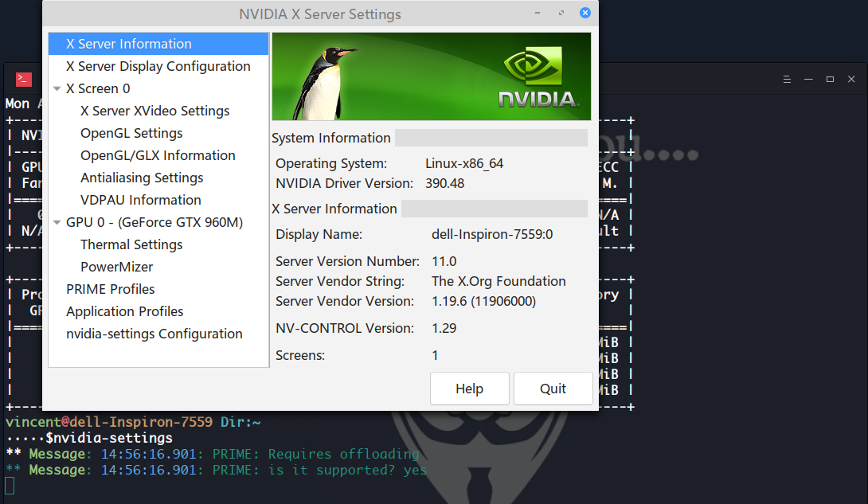This screenshot has width=868, height=504.
Task: Click the NVIDIA X Server Settings title bar
Action: point(320,14)
